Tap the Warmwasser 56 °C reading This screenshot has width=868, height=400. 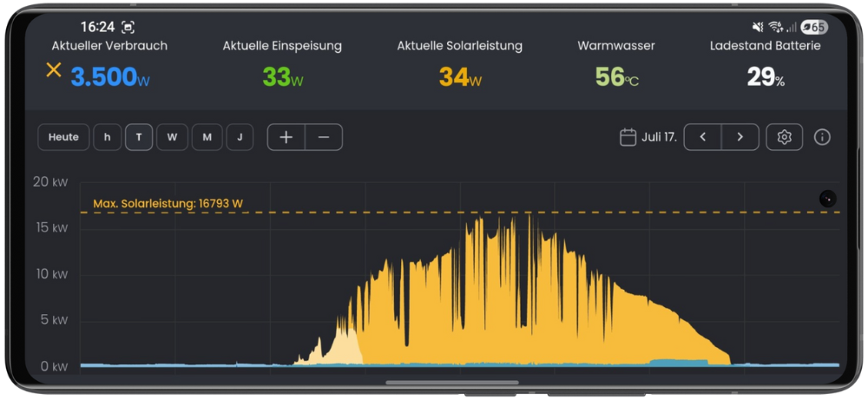[616, 77]
